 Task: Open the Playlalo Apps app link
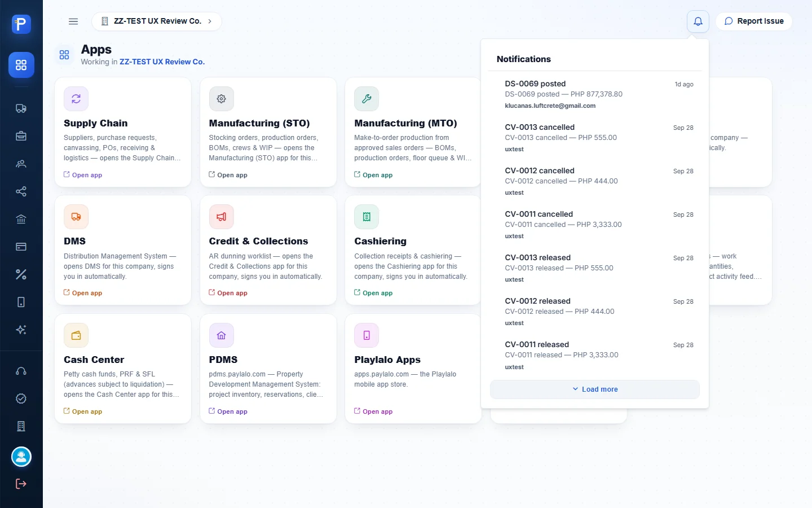click(373, 411)
